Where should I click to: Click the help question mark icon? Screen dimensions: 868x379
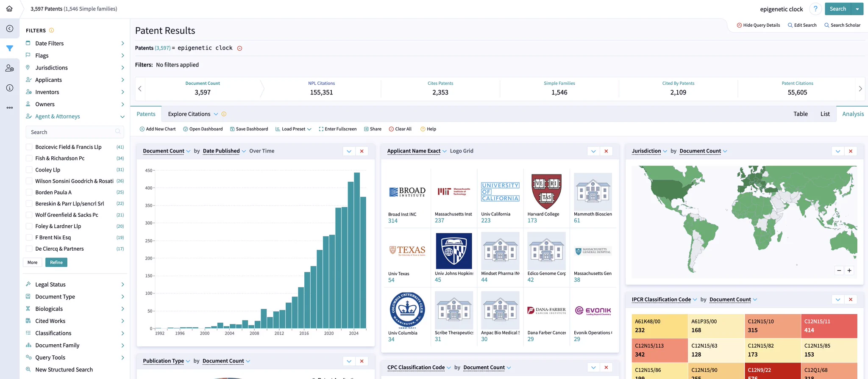[815, 9]
